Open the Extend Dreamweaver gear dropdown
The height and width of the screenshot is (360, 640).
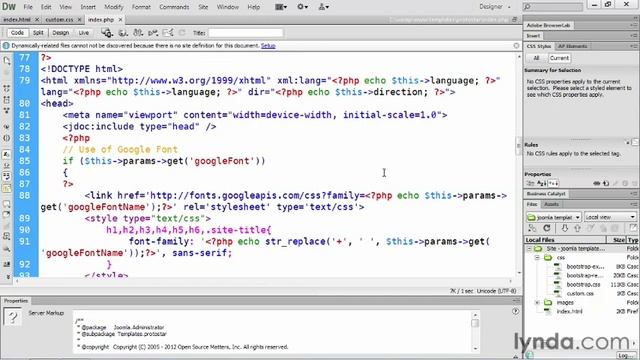302,7
